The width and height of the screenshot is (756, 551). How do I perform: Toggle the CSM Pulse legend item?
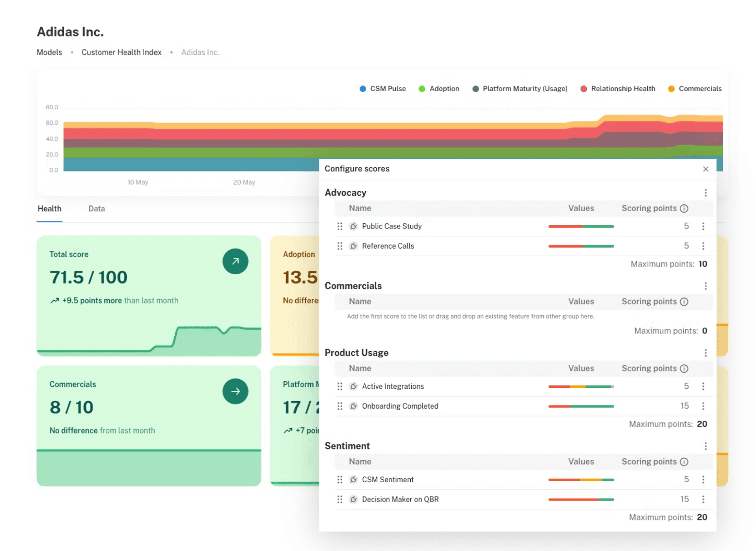tap(383, 88)
